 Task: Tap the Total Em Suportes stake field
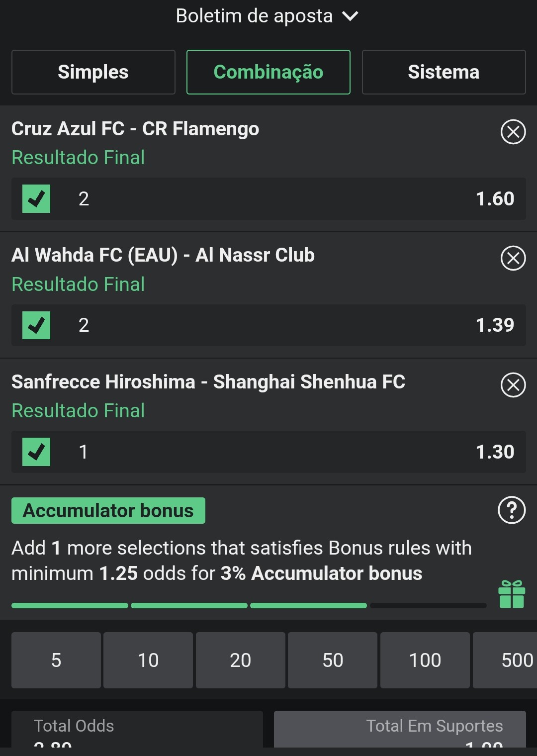point(400,730)
